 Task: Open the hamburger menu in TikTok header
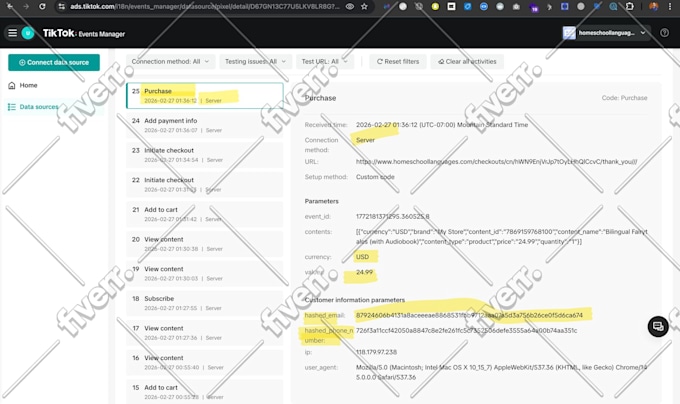[x=13, y=33]
